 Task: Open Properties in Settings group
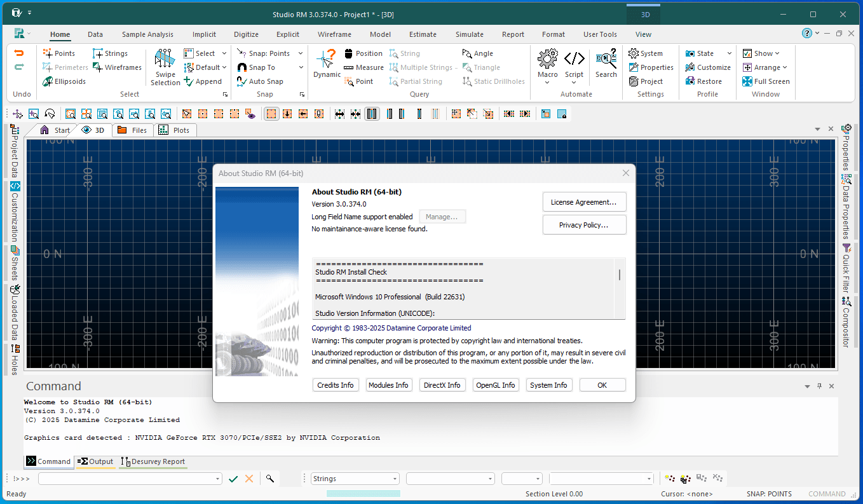click(651, 67)
